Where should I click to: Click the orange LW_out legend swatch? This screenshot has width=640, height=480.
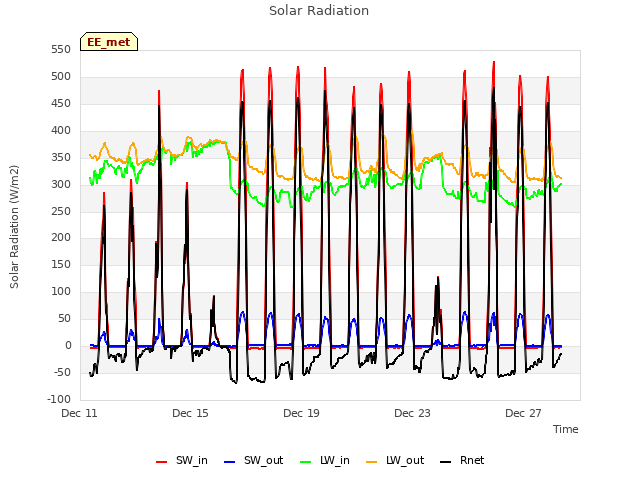pos(372,462)
